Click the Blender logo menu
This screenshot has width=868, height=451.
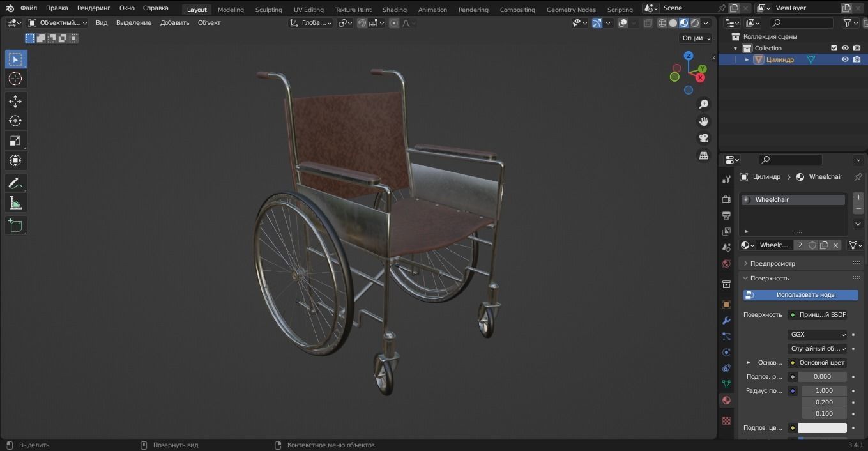coord(10,8)
